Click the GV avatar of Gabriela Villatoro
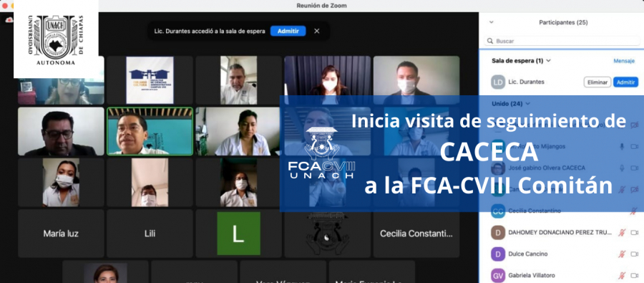Viewport: 644px width, 283px height. pyautogui.click(x=498, y=275)
